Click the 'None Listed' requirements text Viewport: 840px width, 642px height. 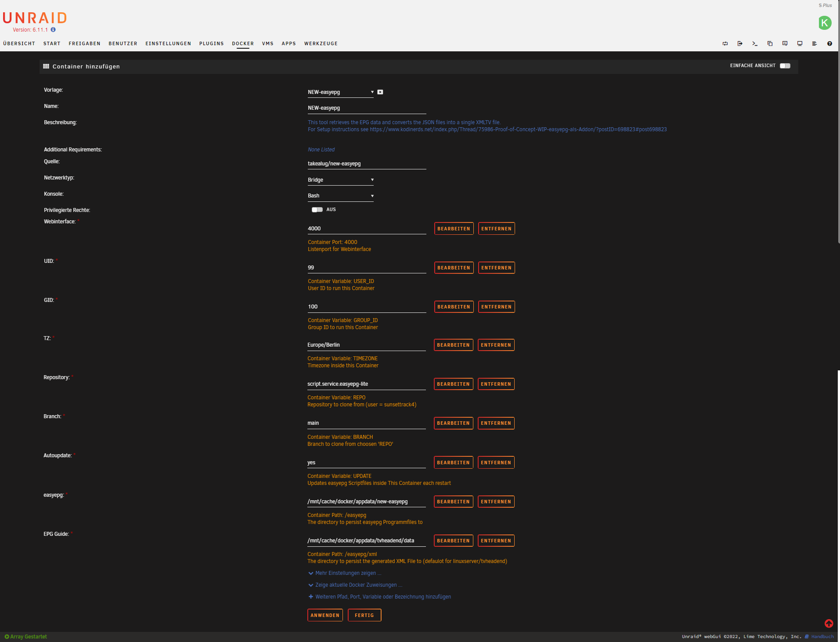[x=321, y=150]
